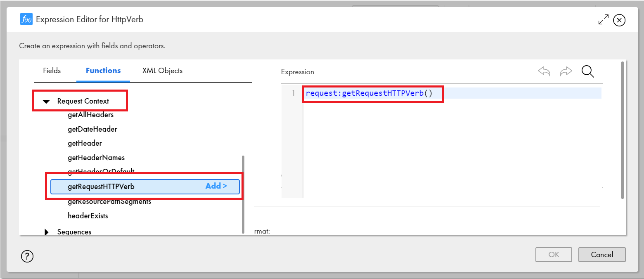644x279 pixels.
Task: Select the getResourcePathSegments function
Action: coord(109,202)
